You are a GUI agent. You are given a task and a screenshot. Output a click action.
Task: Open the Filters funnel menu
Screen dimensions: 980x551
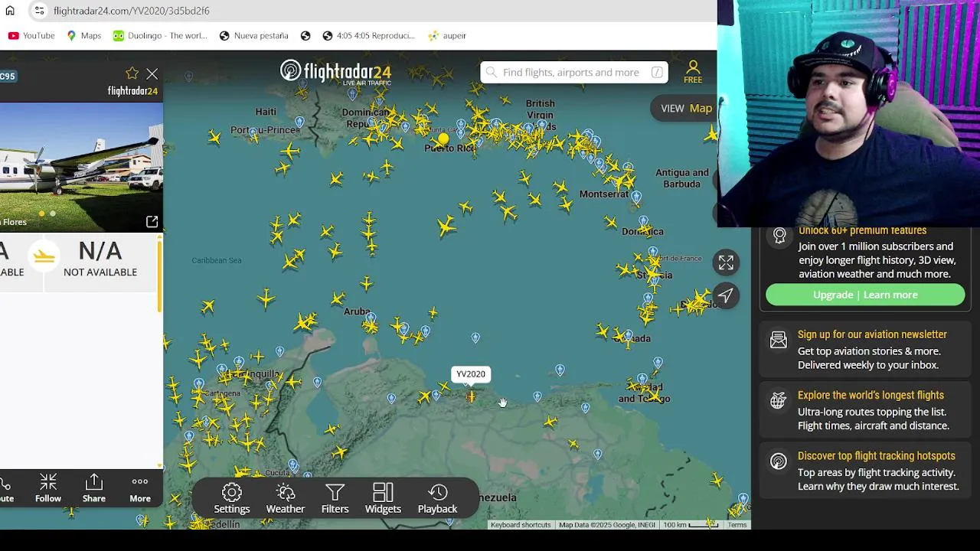(x=335, y=498)
